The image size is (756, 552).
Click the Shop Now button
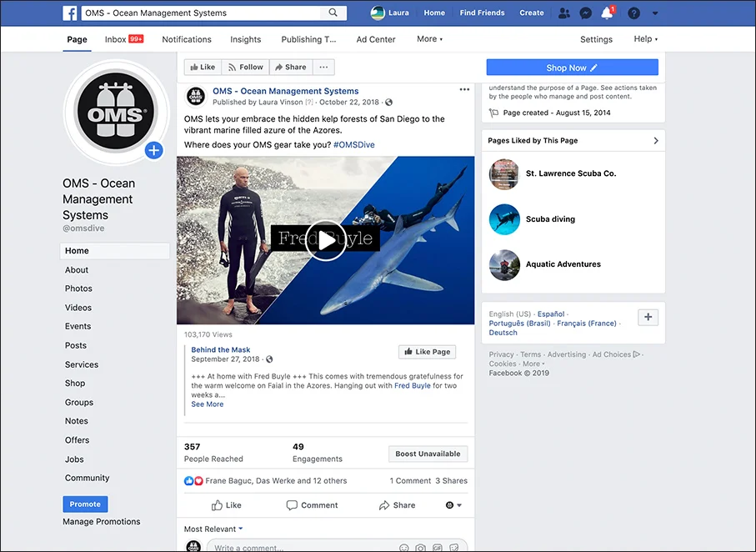pyautogui.click(x=572, y=68)
